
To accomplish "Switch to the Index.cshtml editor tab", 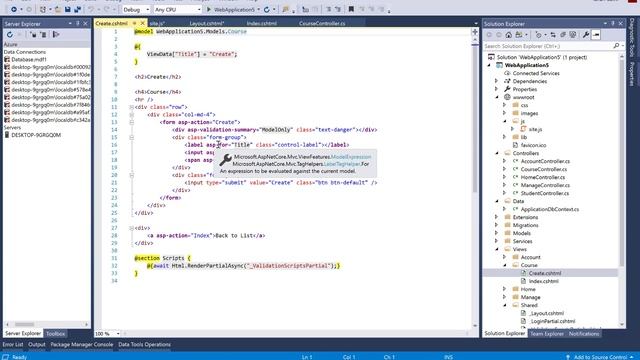I will 262,23.
